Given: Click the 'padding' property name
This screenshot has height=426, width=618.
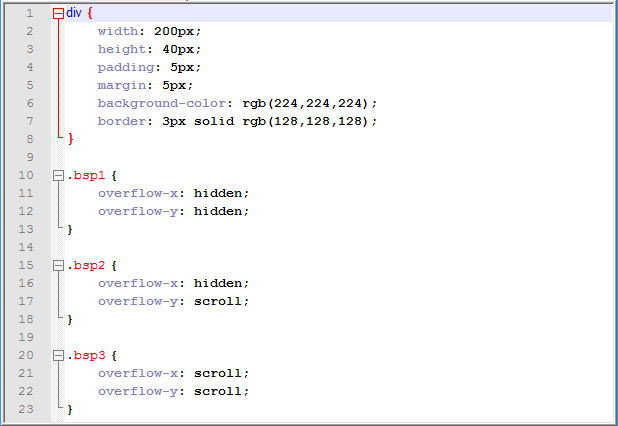Looking at the screenshot, I should coord(126,67).
